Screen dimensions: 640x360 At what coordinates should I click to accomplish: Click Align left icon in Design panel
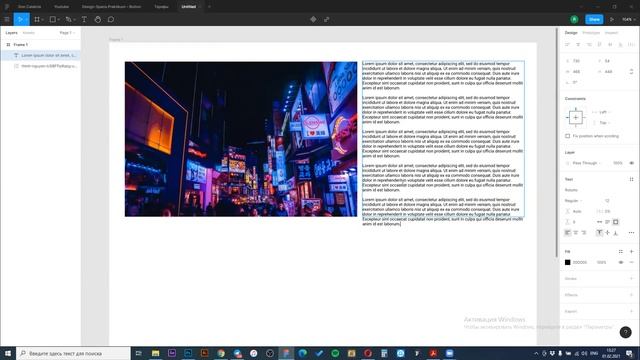click(x=567, y=44)
